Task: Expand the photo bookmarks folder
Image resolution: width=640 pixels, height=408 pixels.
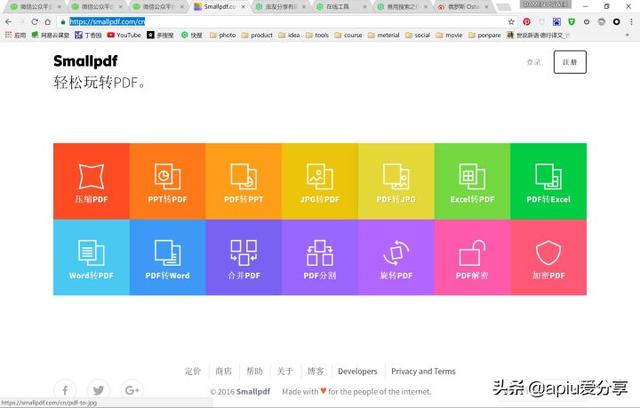Action: pyautogui.click(x=223, y=35)
